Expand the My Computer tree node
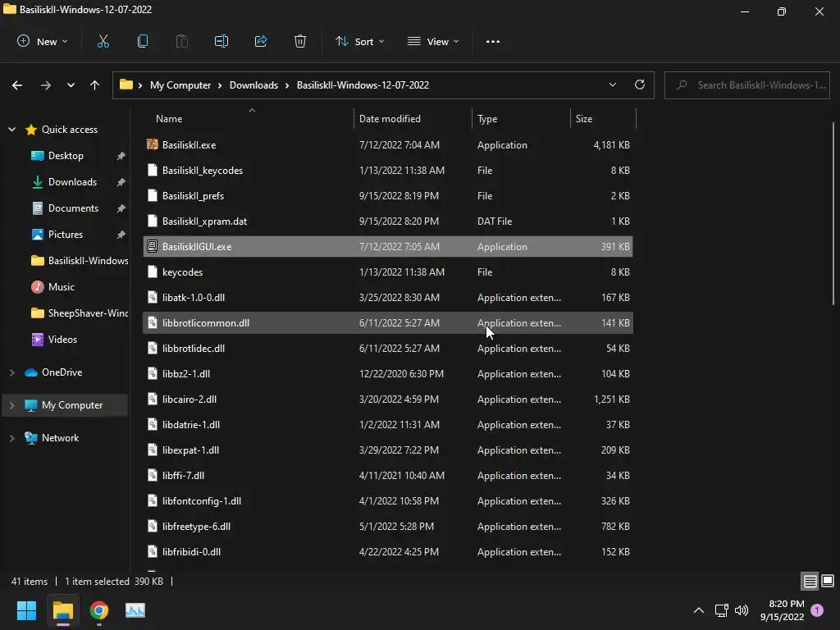The image size is (840, 630). [x=11, y=405]
